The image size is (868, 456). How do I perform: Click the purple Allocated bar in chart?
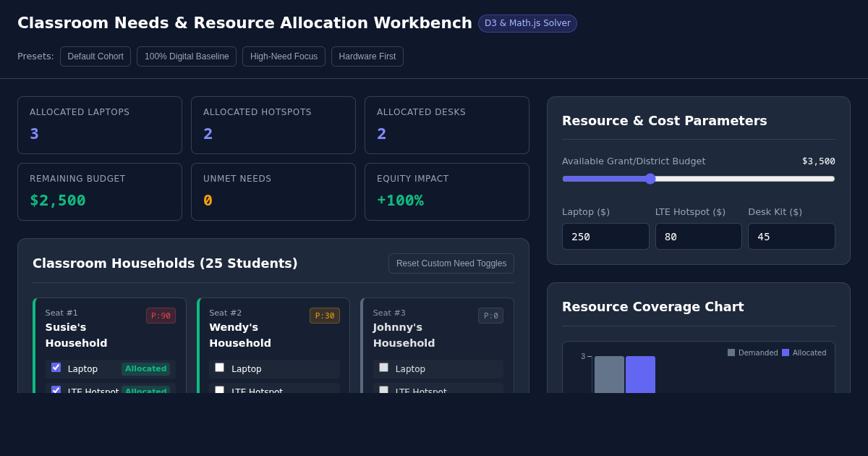[x=640, y=374]
